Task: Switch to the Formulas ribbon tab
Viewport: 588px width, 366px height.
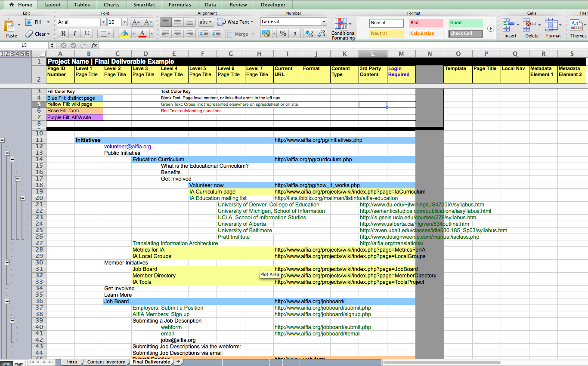Action: 180,5
